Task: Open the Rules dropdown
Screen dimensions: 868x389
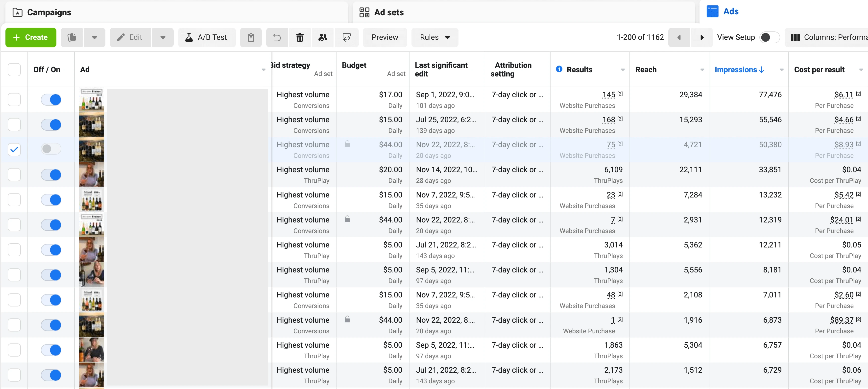Action: [x=434, y=37]
